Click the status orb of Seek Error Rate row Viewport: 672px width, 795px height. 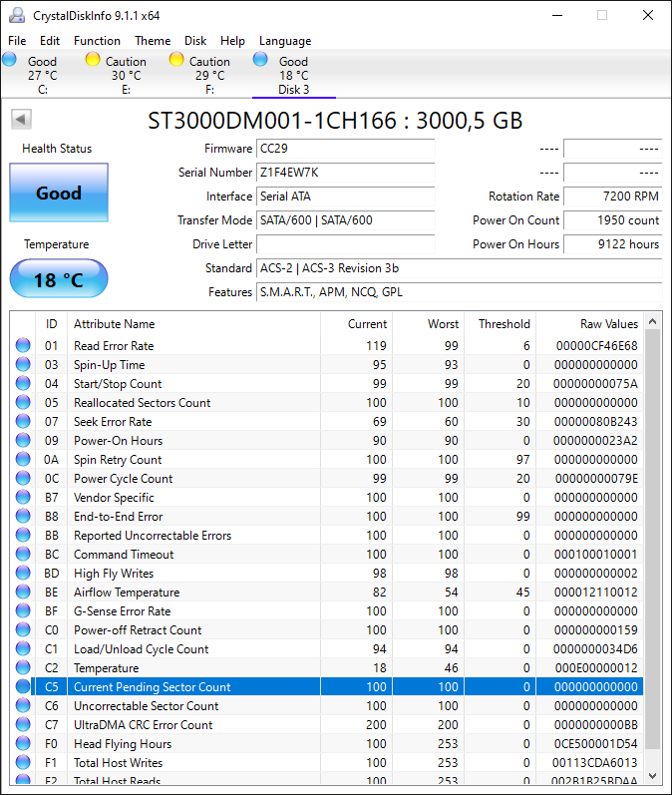coord(23,421)
